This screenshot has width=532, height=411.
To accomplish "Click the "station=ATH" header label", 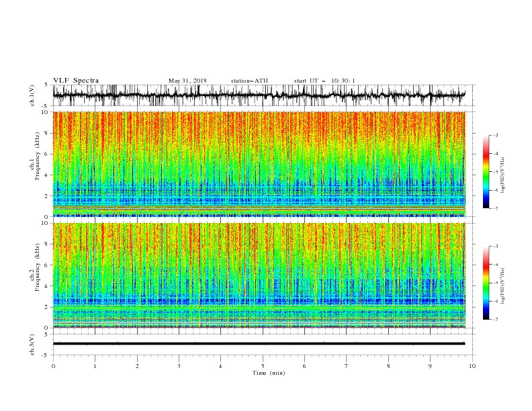I will point(249,81).
